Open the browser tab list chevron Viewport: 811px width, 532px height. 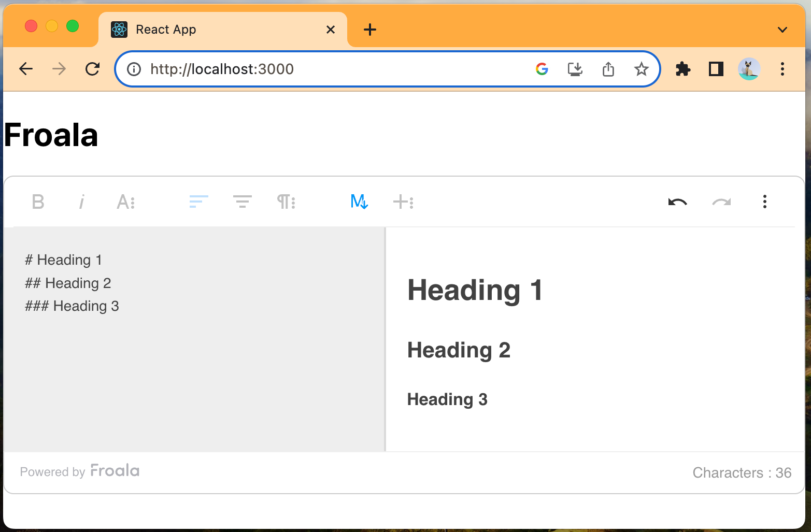click(782, 30)
